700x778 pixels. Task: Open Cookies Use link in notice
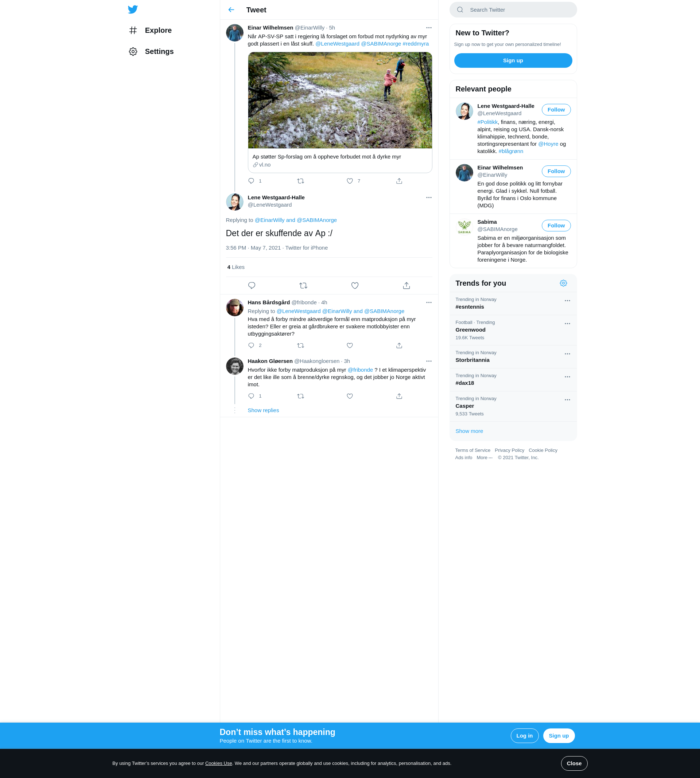(x=218, y=763)
